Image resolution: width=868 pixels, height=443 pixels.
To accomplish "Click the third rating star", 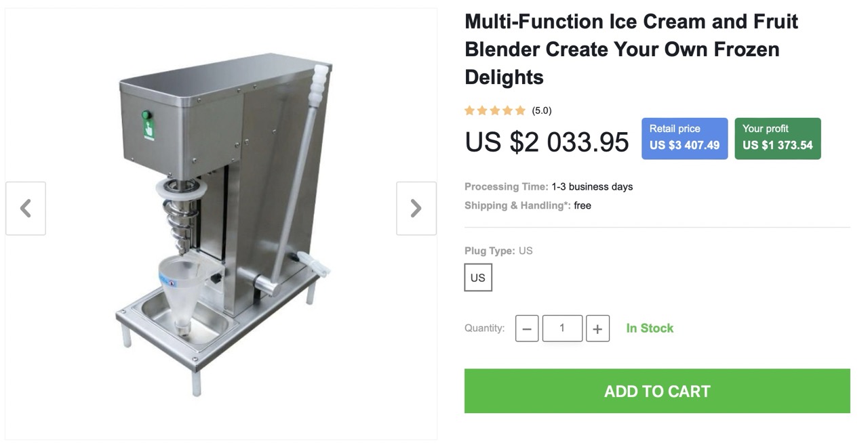I will 495,110.
